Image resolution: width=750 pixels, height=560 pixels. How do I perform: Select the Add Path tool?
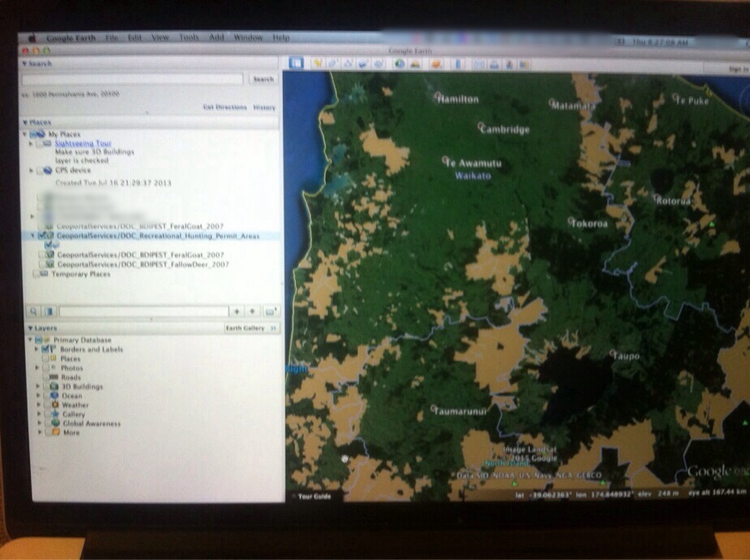[x=347, y=64]
